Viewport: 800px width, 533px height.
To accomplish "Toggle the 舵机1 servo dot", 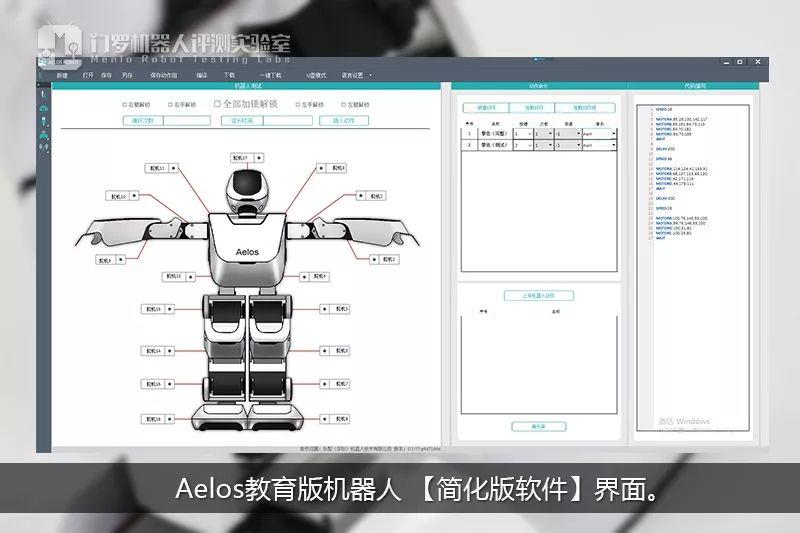I will click(321, 168).
